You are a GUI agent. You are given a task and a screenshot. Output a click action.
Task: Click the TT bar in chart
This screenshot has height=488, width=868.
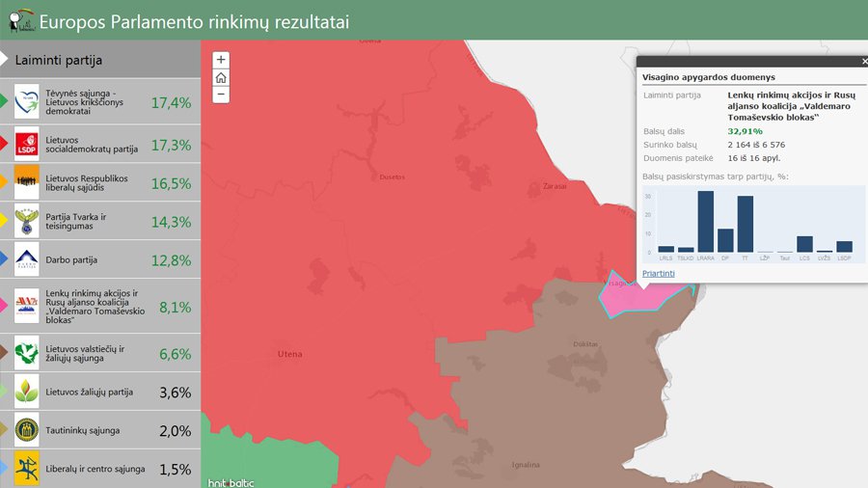tap(746, 224)
